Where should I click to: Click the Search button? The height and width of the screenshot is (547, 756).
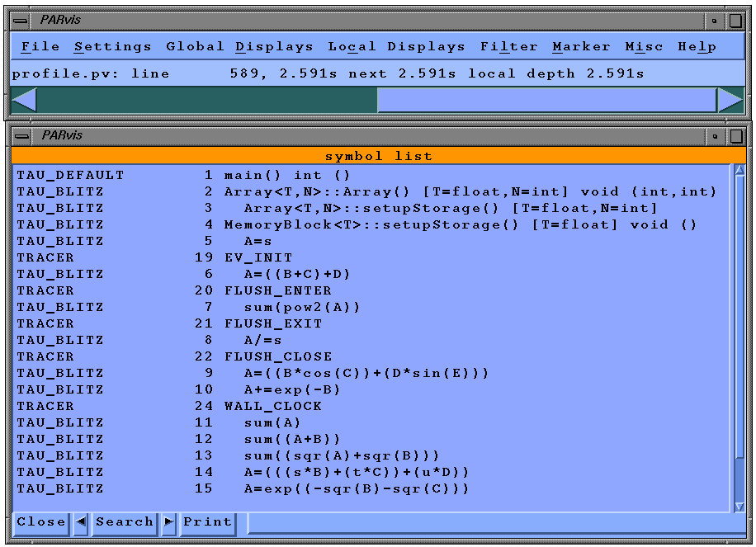pyautogui.click(x=124, y=522)
